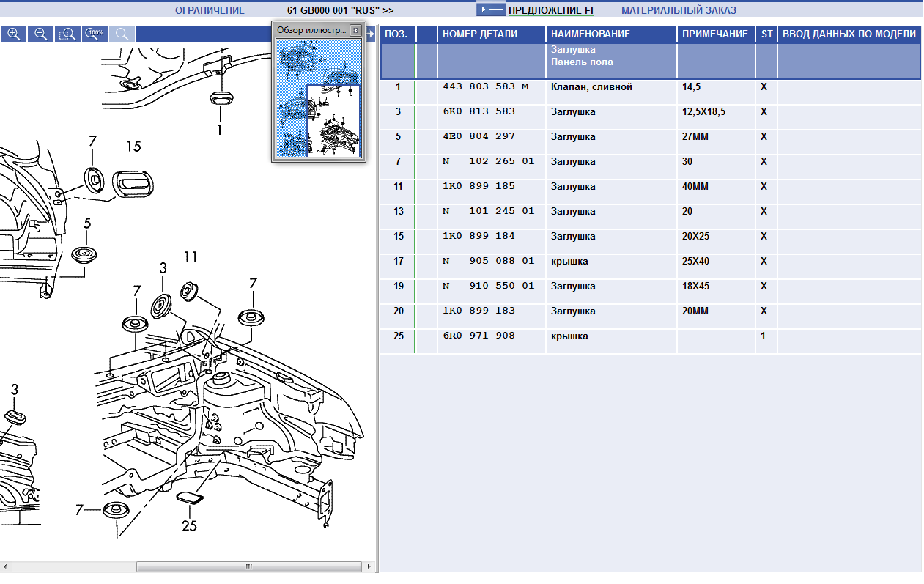Click the note 27MM
The image size is (924, 584).
pyautogui.click(x=695, y=136)
